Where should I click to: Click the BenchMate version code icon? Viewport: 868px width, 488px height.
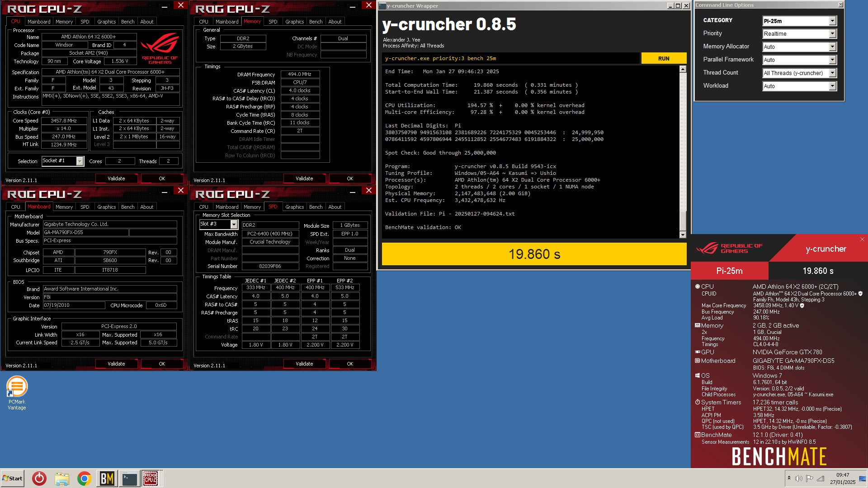click(x=698, y=435)
